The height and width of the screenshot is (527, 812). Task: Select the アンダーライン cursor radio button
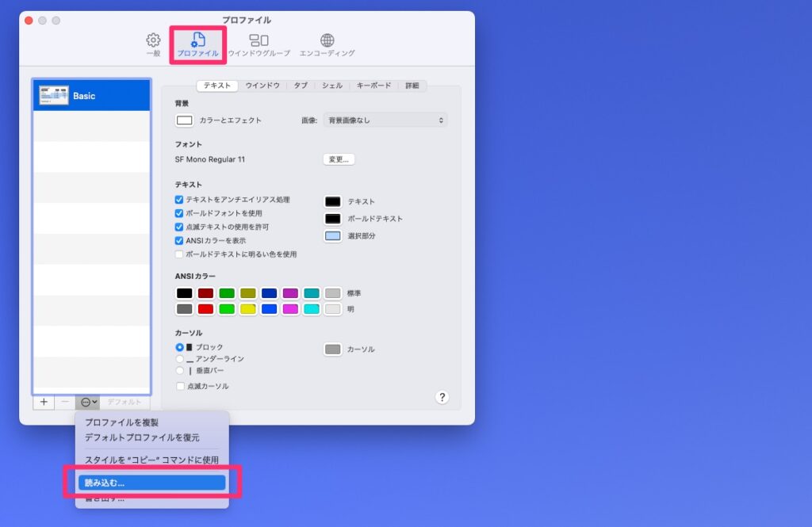click(179, 359)
